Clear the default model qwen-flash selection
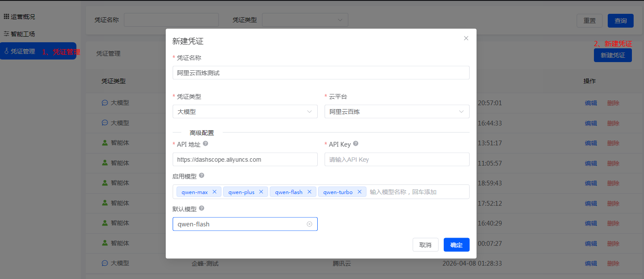 [309, 224]
